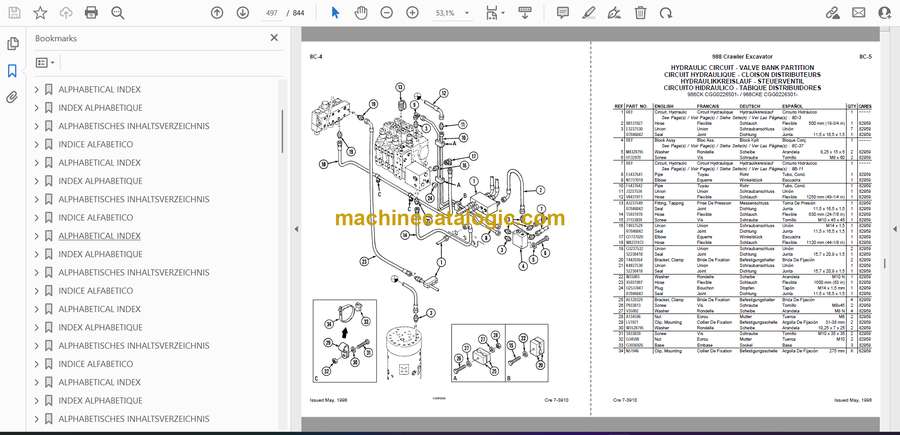Click the Bookmarks panel heading

56,38
